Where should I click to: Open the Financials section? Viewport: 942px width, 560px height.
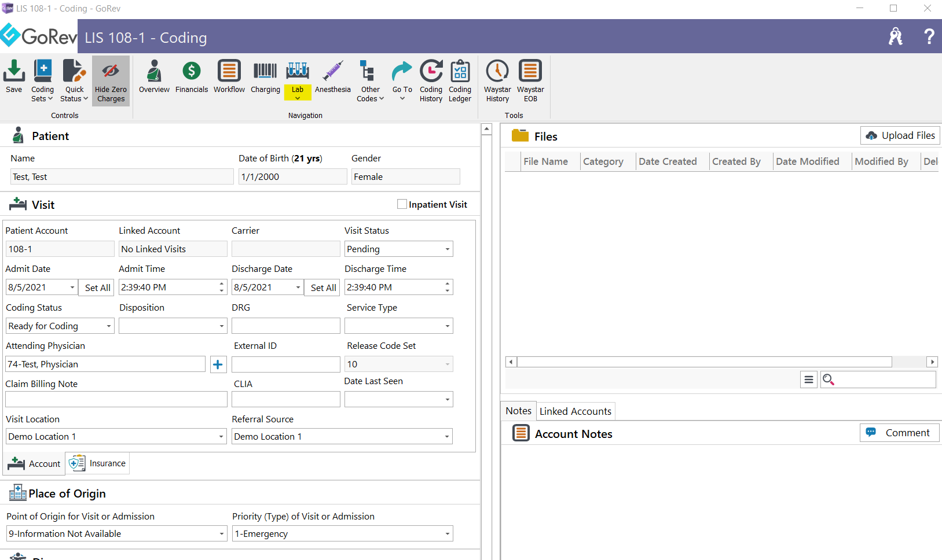click(192, 76)
